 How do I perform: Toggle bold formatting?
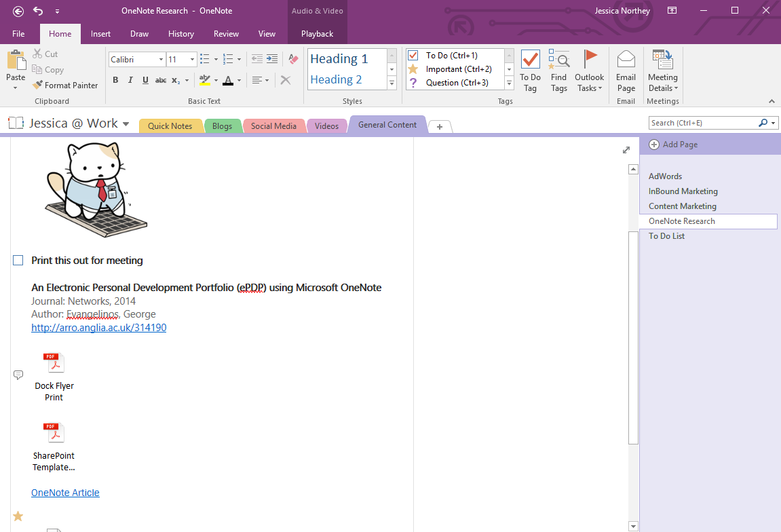[115, 80]
